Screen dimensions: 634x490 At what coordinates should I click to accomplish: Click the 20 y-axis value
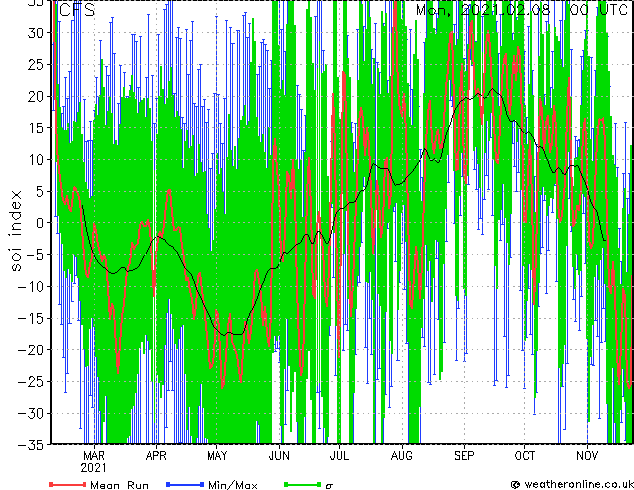[x=36, y=96]
